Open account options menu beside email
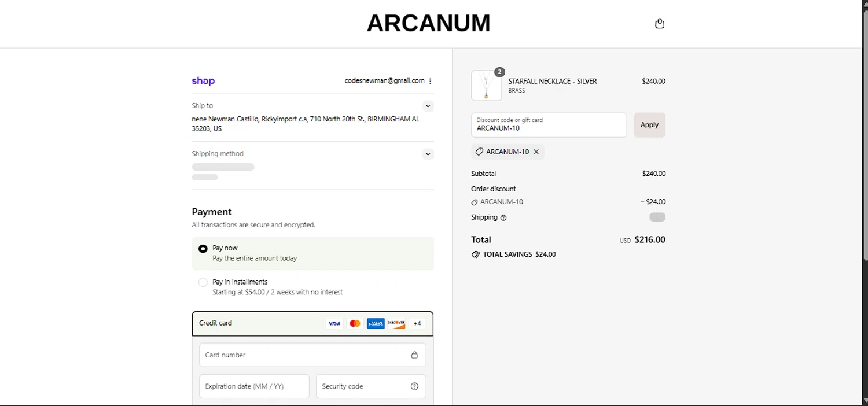 click(x=430, y=81)
